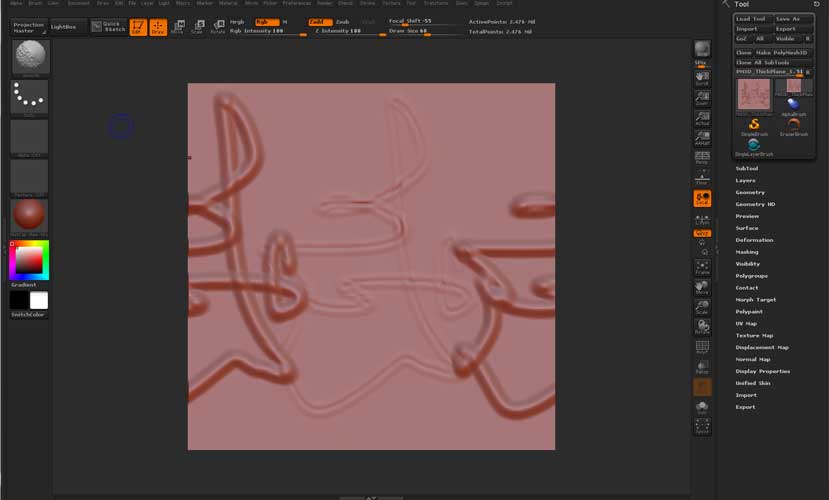Open the Projection Master
The height and width of the screenshot is (500, 829).
pos(29,27)
